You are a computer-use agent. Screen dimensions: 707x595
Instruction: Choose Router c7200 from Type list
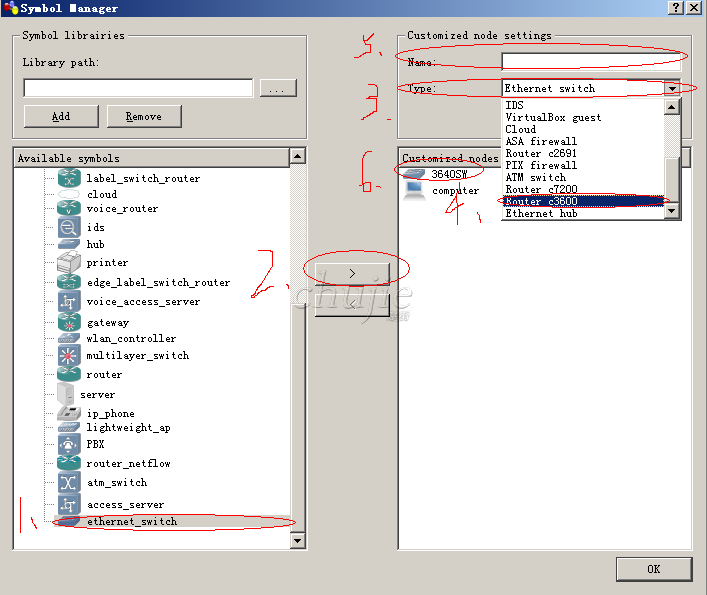[x=583, y=189]
